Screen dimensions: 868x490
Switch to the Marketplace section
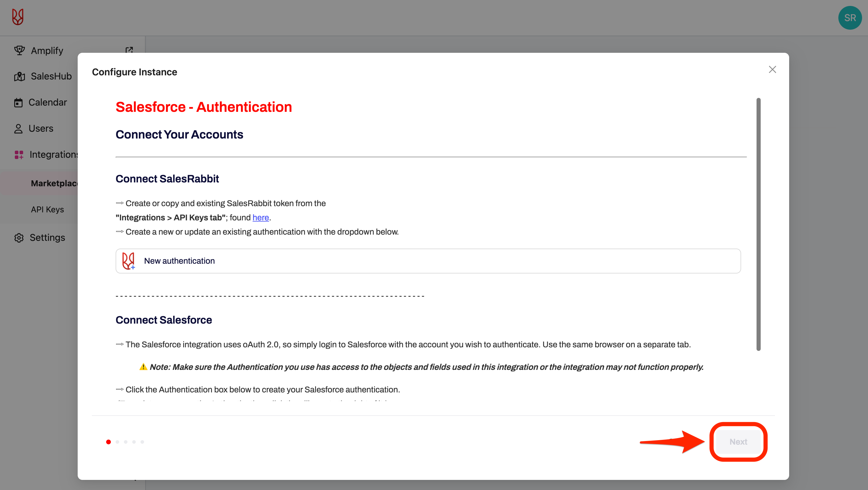coord(54,183)
